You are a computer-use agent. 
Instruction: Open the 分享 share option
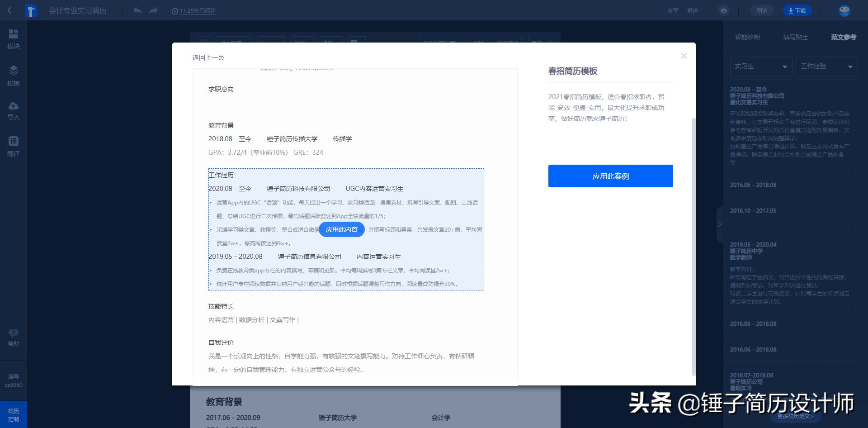(673, 11)
